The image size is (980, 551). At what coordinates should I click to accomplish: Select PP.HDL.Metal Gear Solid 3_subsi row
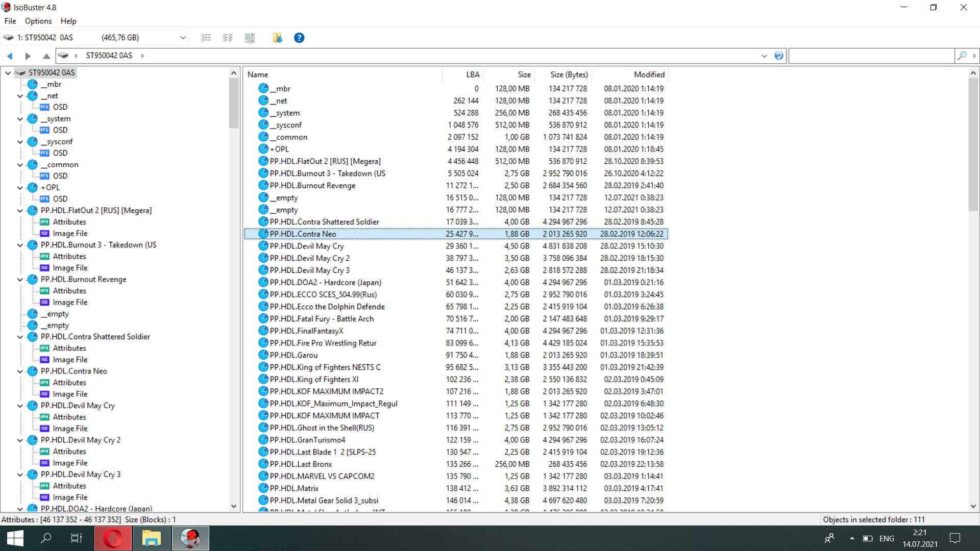click(x=456, y=500)
